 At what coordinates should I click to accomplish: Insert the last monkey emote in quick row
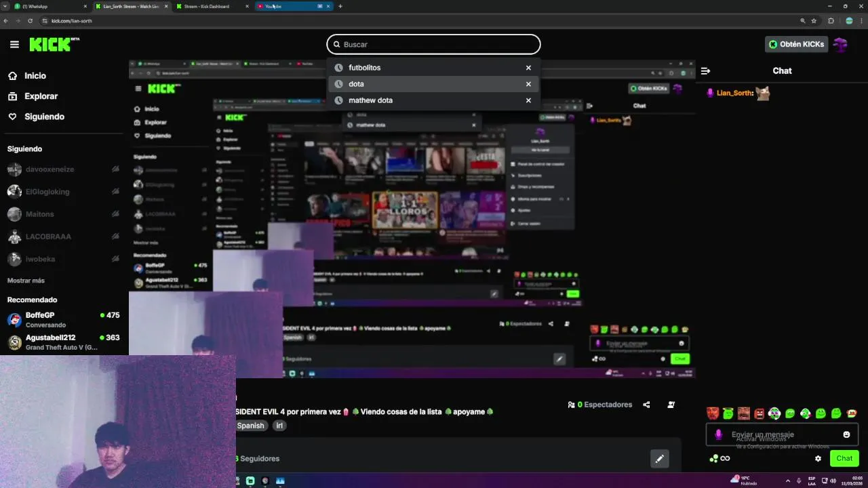(x=852, y=413)
